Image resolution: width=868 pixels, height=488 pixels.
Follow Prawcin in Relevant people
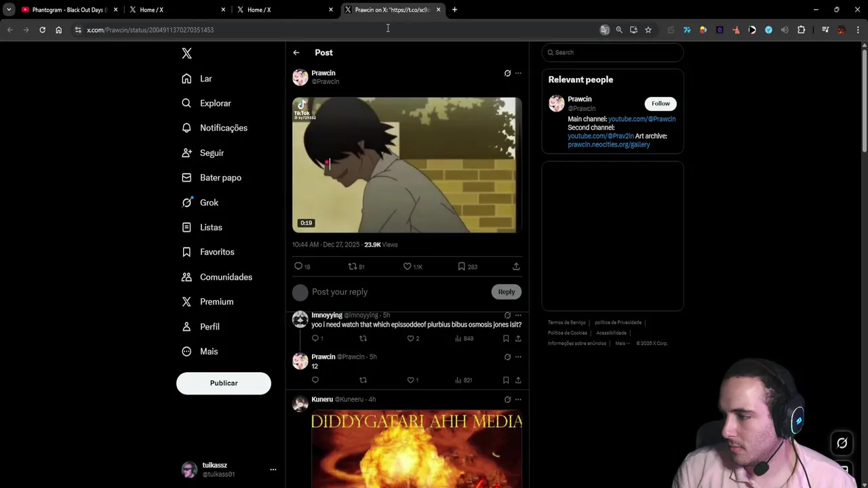coord(660,104)
